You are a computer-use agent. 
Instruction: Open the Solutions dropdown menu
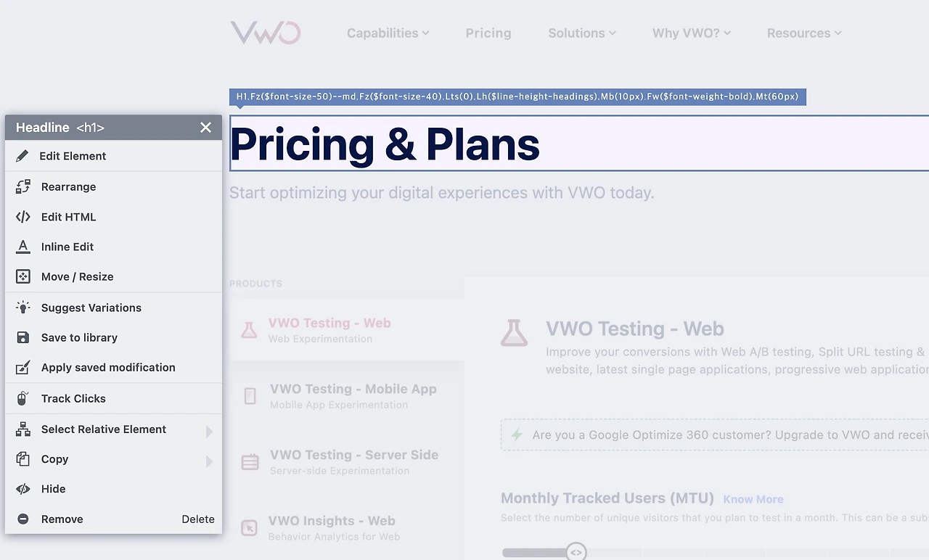coord(581,33)
